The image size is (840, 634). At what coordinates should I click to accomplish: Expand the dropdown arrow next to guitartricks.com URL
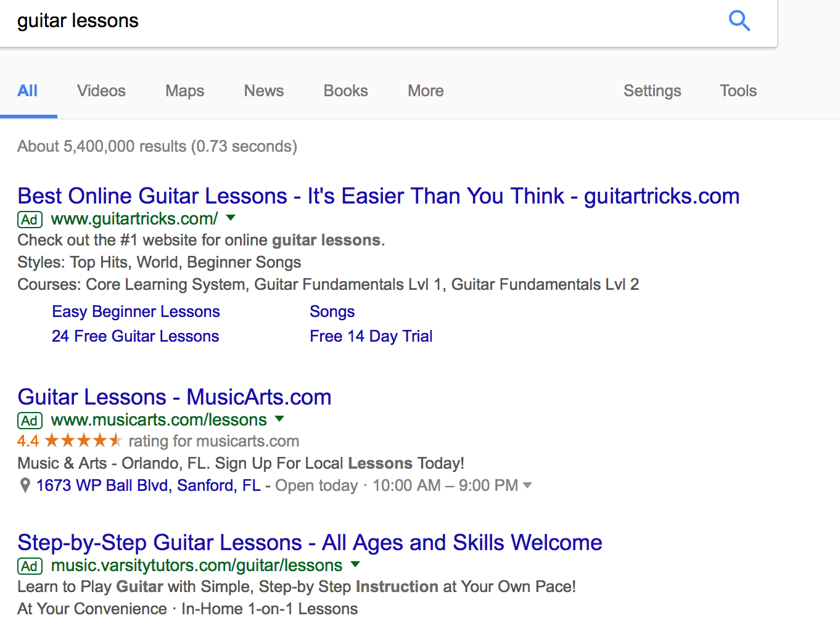tap(230, 218)
